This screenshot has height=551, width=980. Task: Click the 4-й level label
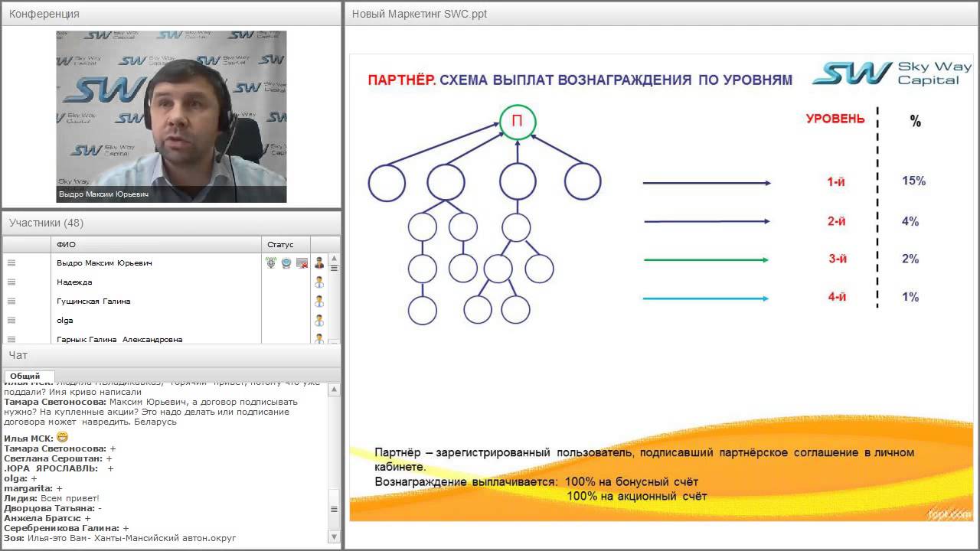coord(837,297)
